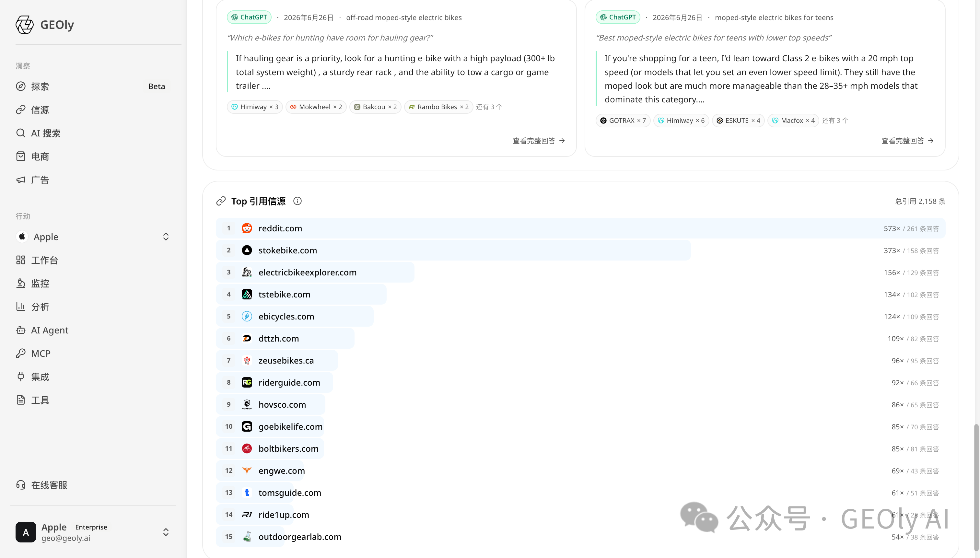Click the Beta badge next to 探索
Image resolution: width=980 pixels, height=558 pixels.
pyautogui.click(x=157, y=86)
